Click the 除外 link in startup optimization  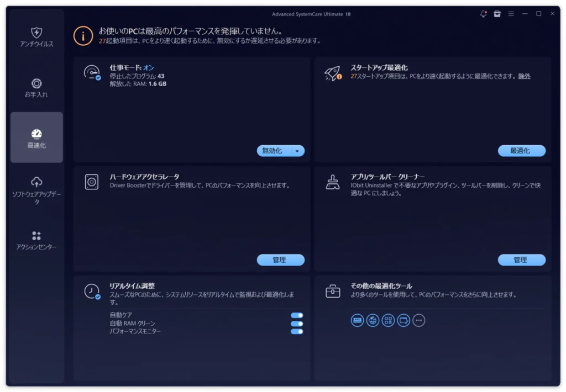524,76
